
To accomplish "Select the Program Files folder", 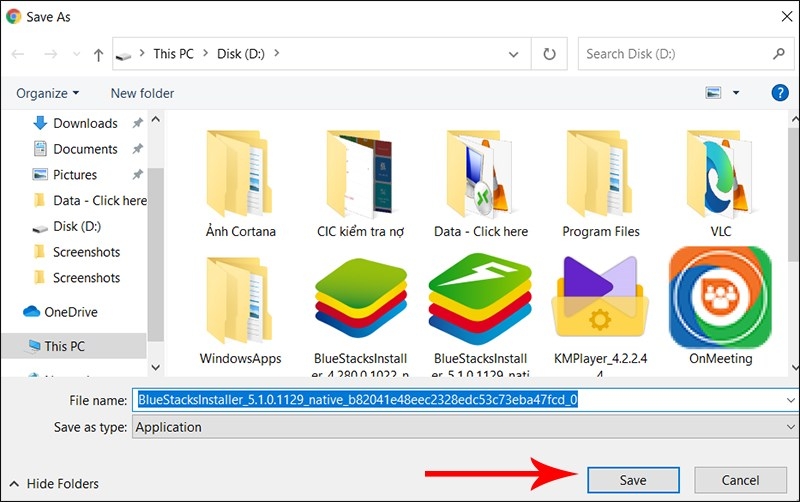I will (x=601, y=184).
